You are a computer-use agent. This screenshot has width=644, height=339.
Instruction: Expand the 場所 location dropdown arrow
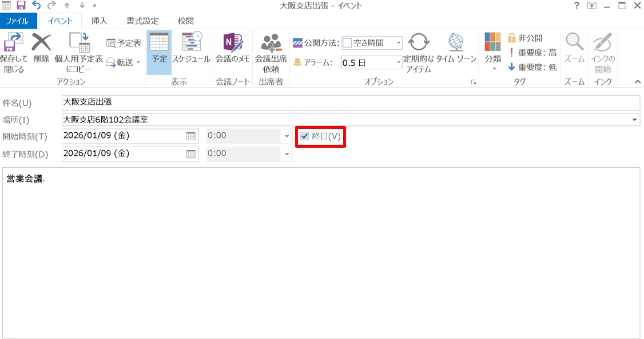click(x=635, y=120)
